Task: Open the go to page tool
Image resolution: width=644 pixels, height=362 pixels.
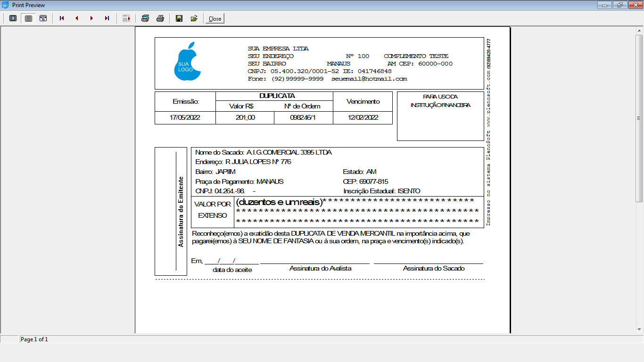Action: click(126, 18)
